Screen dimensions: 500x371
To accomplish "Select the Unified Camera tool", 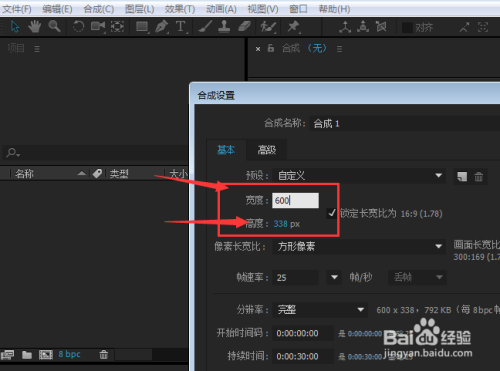I will (x=98, y=26).
